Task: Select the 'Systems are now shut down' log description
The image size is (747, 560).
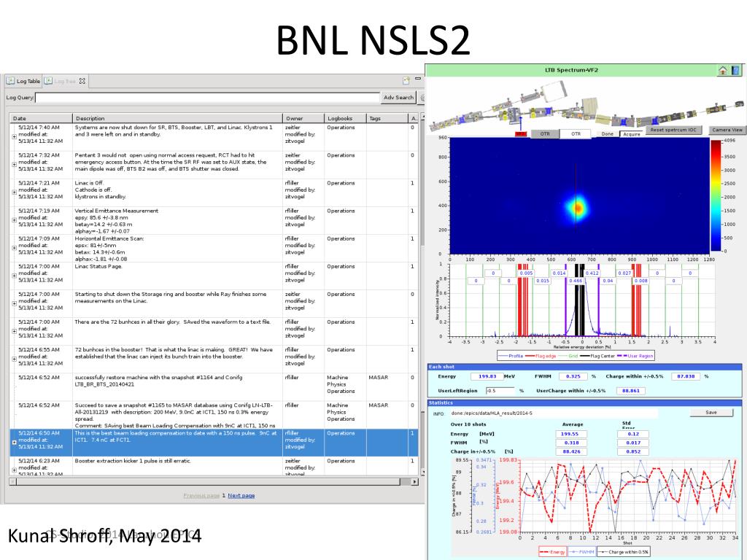Action: [x=174, y=131]
